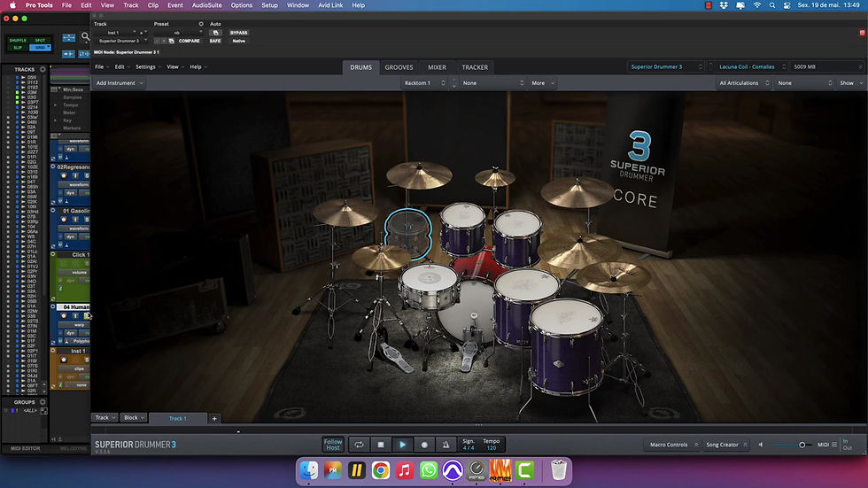
Task: Open the MIDI EDITOR tab at bottom
Action: 26,448
